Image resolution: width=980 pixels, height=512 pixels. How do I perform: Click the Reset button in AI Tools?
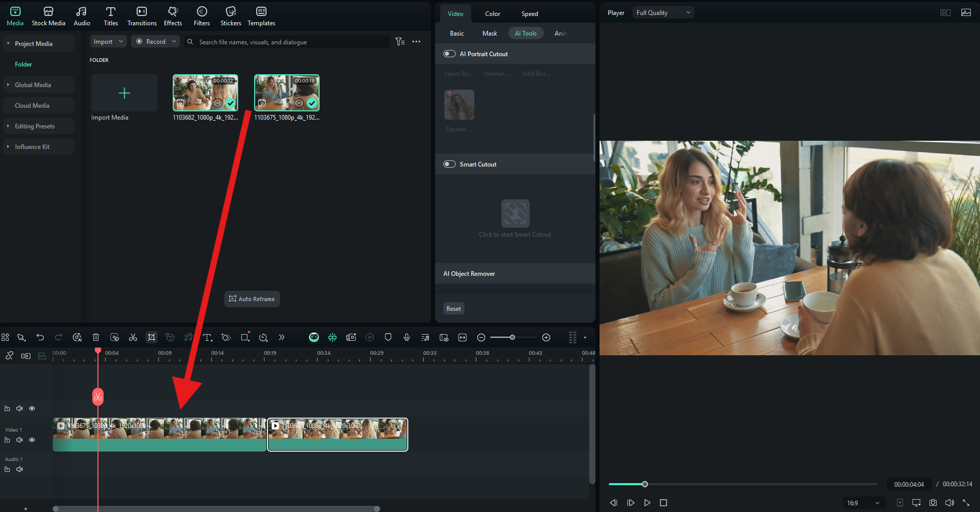[454, 308]
